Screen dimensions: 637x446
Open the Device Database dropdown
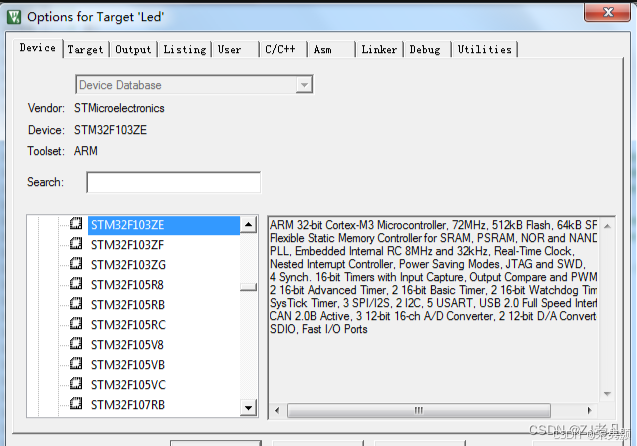coord(304,85)
